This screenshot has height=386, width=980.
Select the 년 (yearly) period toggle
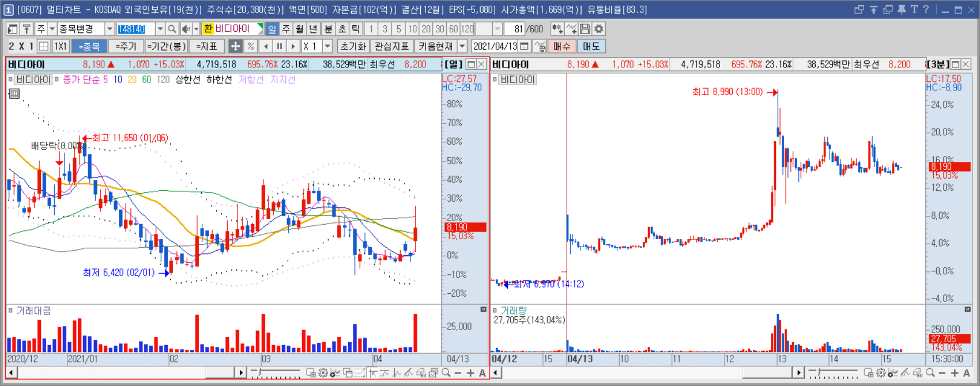pyautogui.click(x=313, y=29)
